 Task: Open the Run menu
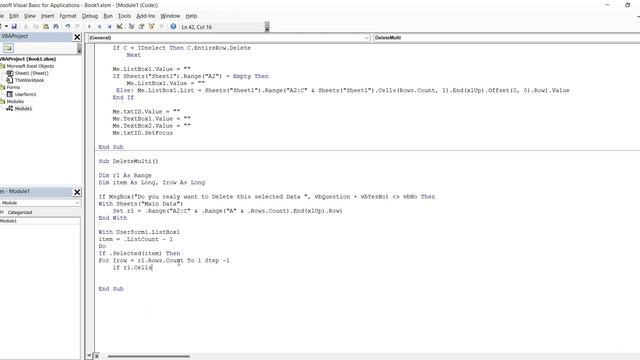(108, 16)
